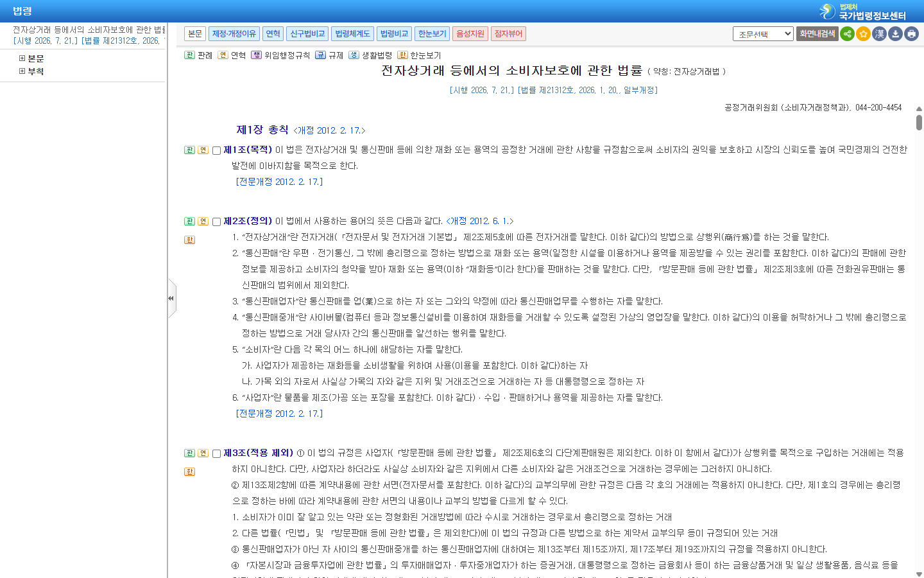Screen dimensions: 924x578
Task: Toggle the 漢 Hanja display icon
Action: (x=879, y=34)
